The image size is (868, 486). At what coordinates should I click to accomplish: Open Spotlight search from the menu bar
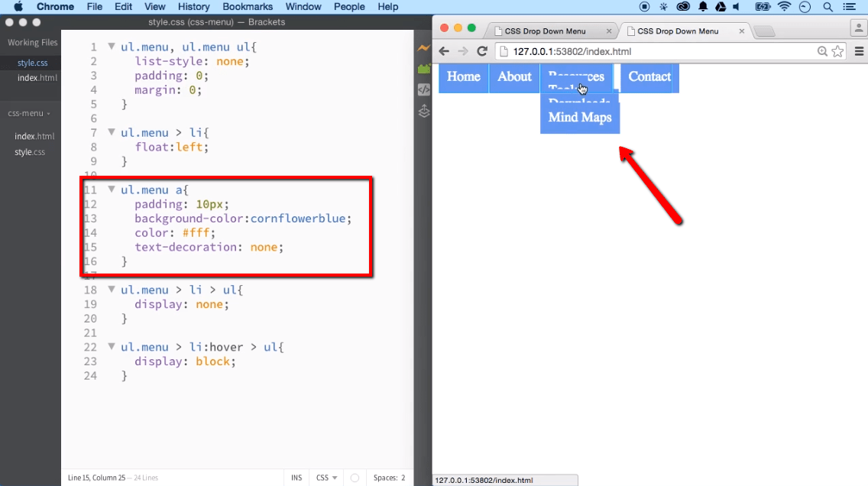(827, 7)
